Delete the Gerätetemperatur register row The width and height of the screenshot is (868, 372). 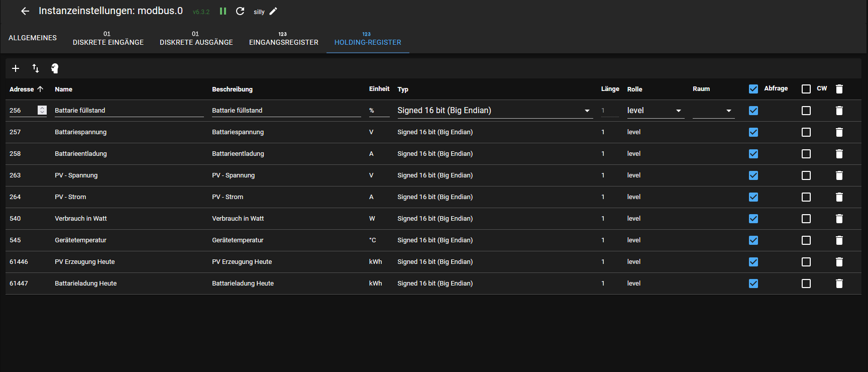[x=839, y=240]
